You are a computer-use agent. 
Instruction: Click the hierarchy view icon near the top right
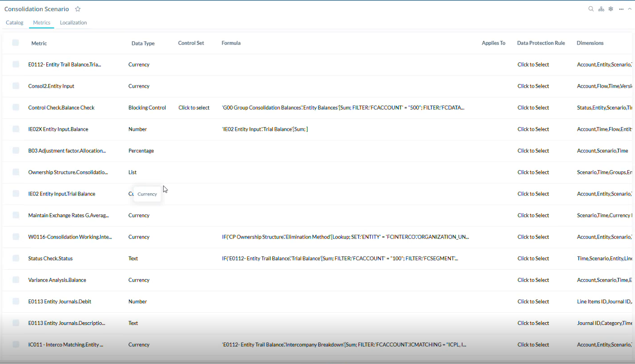coord(601,9)
